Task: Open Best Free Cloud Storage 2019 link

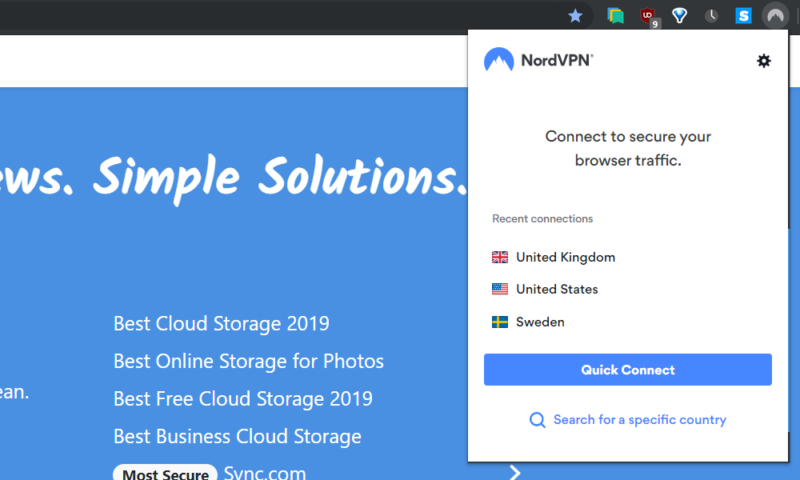Action: (243, 399)
